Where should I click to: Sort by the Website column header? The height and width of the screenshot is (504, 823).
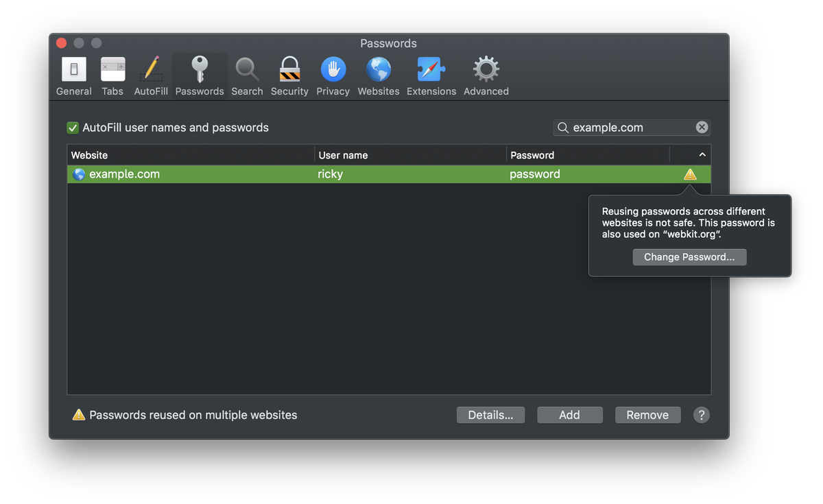191,155
